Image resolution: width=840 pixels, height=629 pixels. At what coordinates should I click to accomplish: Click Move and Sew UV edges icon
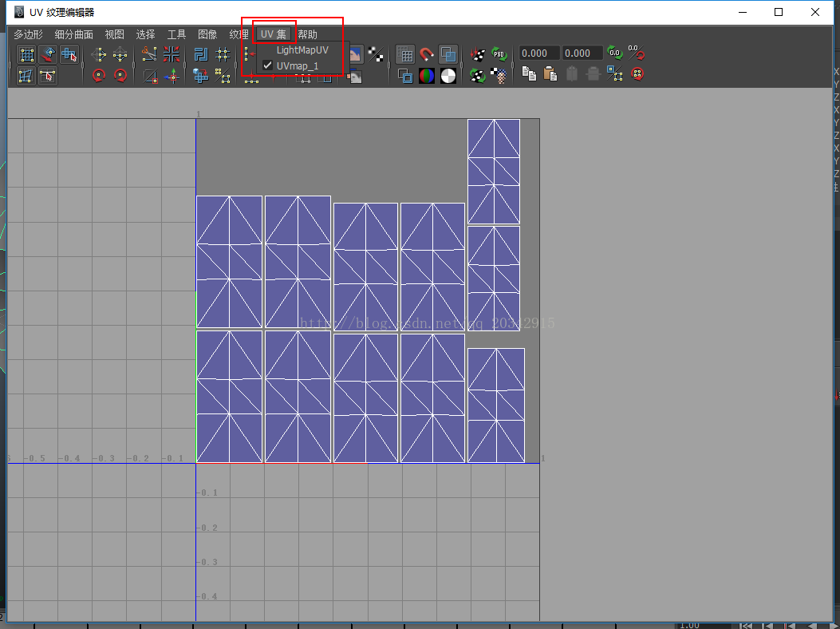pos(172,76)
